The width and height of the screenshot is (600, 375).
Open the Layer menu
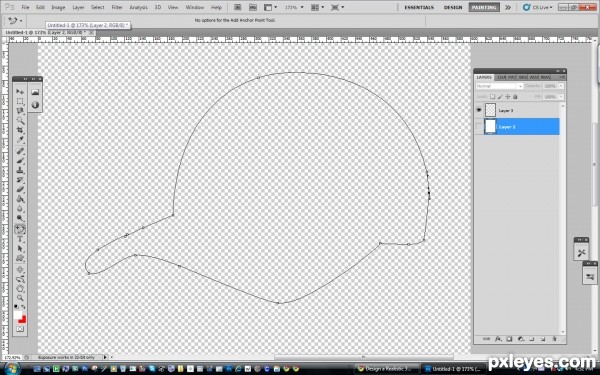pyautogui.click(x=78, y=7)
